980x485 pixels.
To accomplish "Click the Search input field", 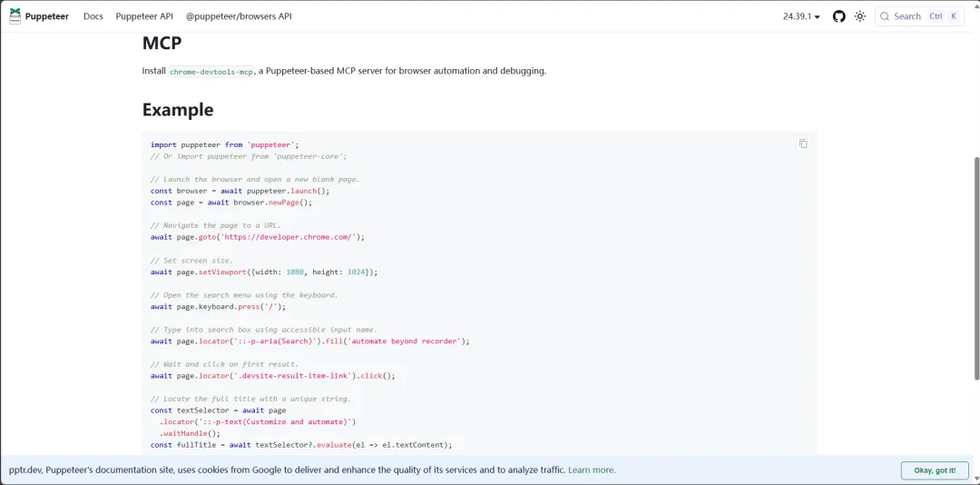I will (x=919, y=16).
